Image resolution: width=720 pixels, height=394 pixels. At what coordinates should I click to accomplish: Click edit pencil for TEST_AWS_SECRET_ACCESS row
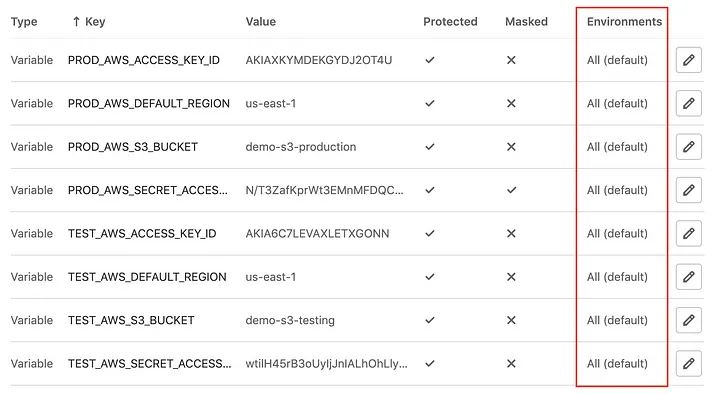688,364
